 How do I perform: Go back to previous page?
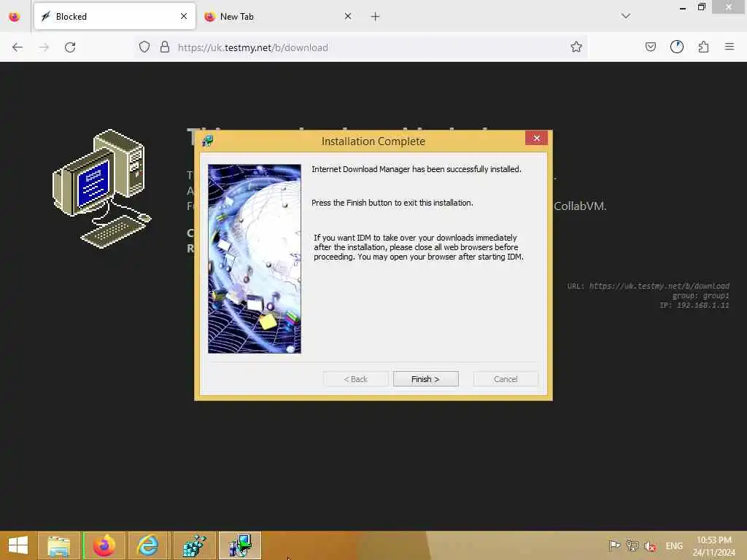18,47
